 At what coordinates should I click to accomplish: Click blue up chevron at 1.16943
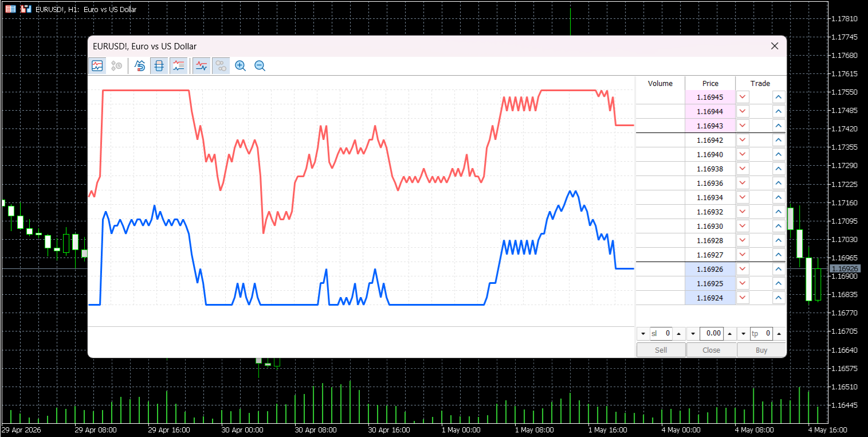[x=779, y=126]
